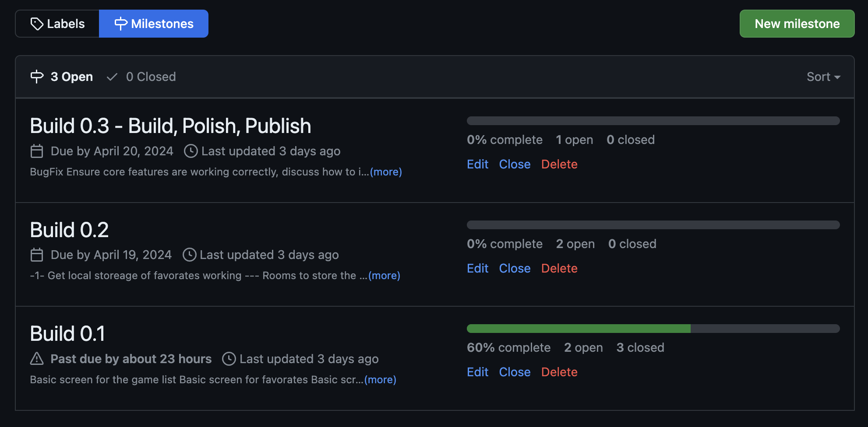Click the local storage description in Build 0.2

198,276
